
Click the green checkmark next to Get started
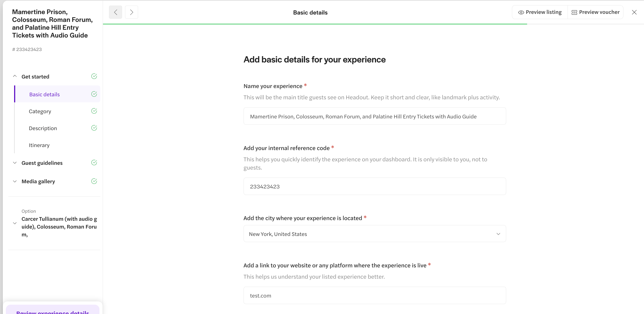(94, 76)
